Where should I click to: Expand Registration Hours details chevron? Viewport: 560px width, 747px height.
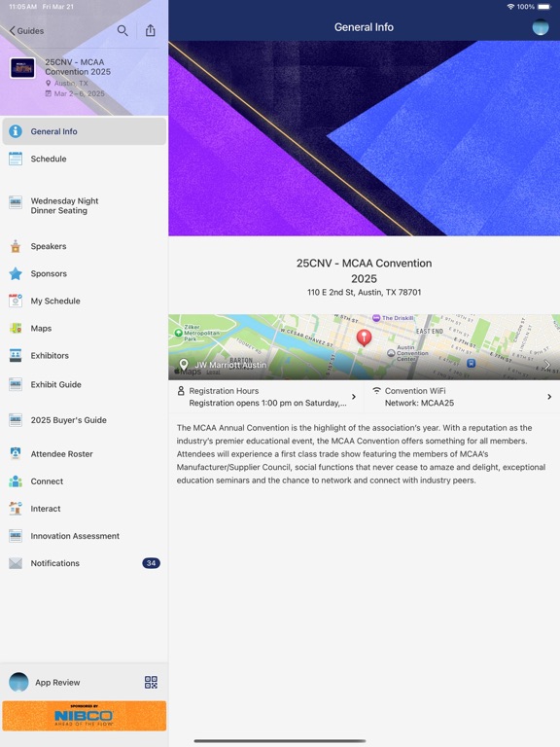click(354, 397)
